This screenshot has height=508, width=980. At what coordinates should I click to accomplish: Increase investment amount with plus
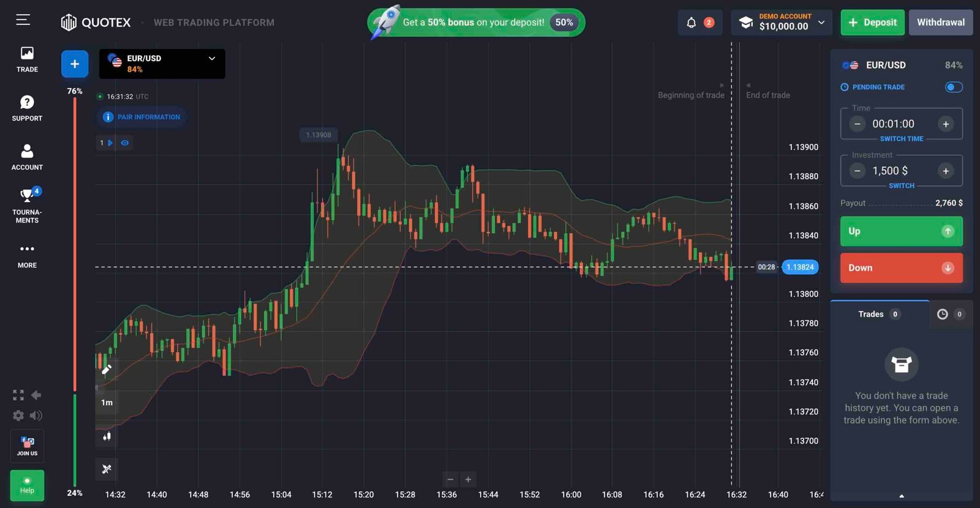point(946,171)
